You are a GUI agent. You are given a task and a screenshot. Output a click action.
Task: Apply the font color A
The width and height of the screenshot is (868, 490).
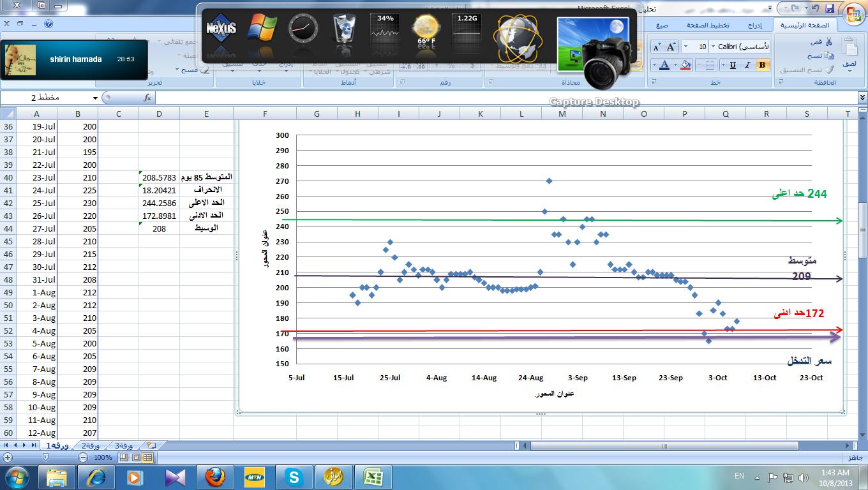(x=664, y=65)
